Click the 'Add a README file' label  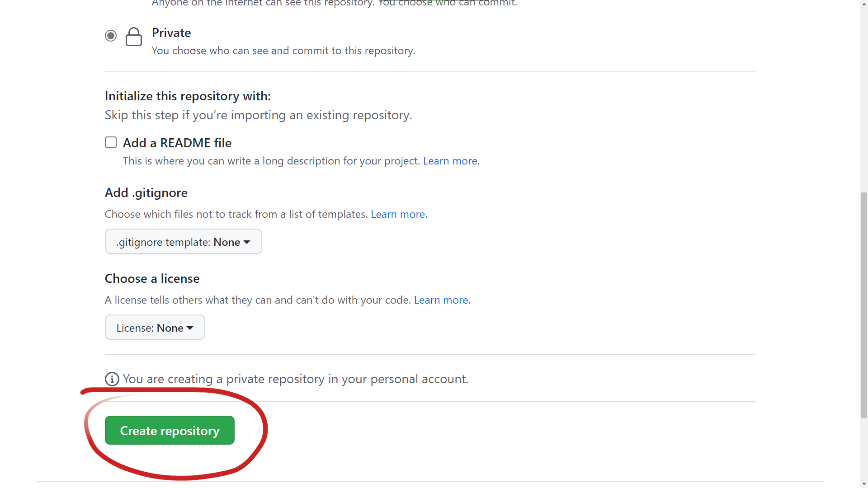point(177,143)
